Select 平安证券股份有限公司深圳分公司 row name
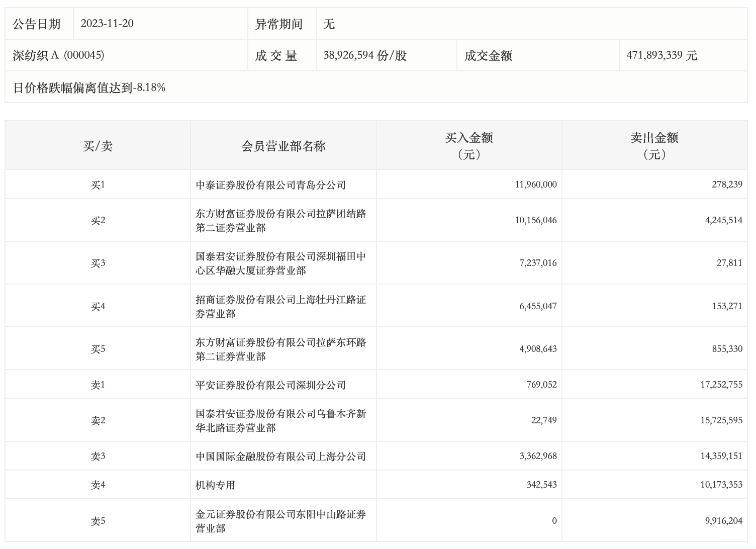Screen dimensions: 756x549 [271, 385]
